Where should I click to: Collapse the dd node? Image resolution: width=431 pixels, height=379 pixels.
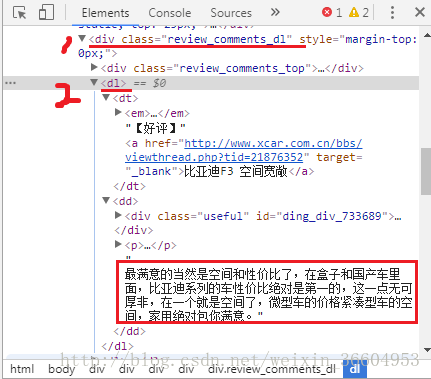tap(106, 200)
